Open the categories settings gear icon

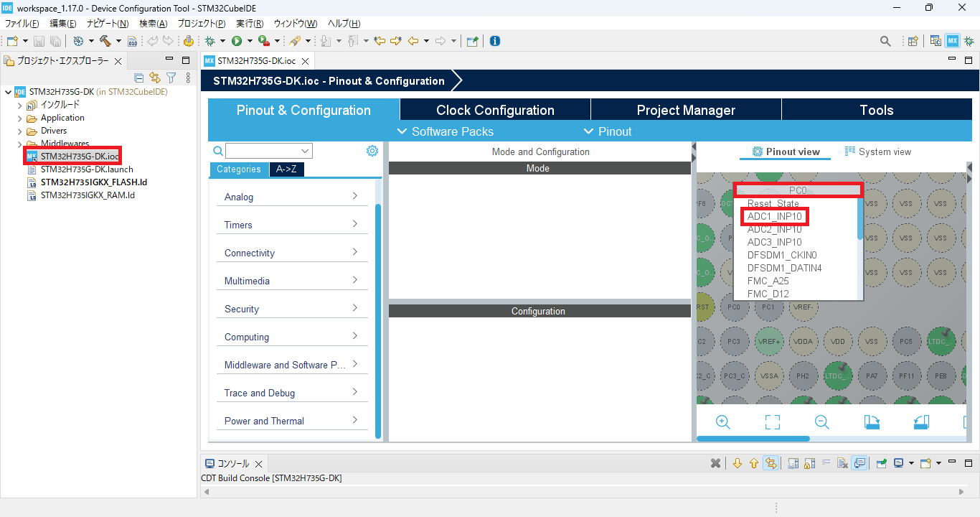(x=372, y=151)
